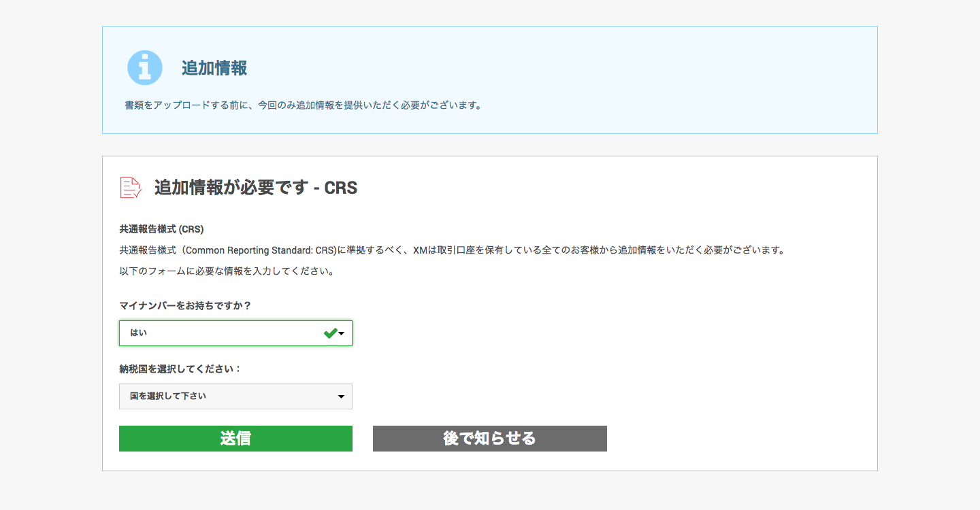Click the 追加情報が必要です - CRS title
The width and height of the screenshot is (980, 510).
256,188
